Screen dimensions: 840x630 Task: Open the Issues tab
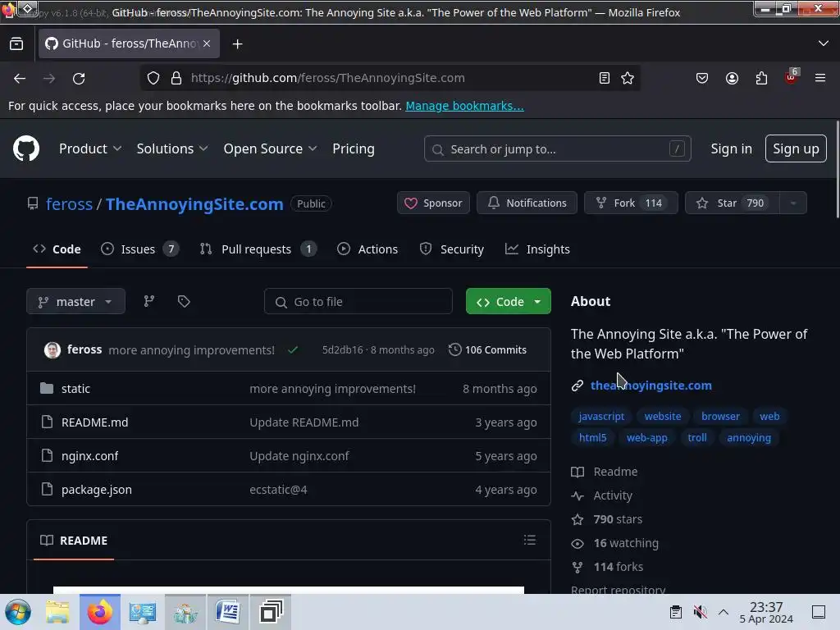coord(139,249)
